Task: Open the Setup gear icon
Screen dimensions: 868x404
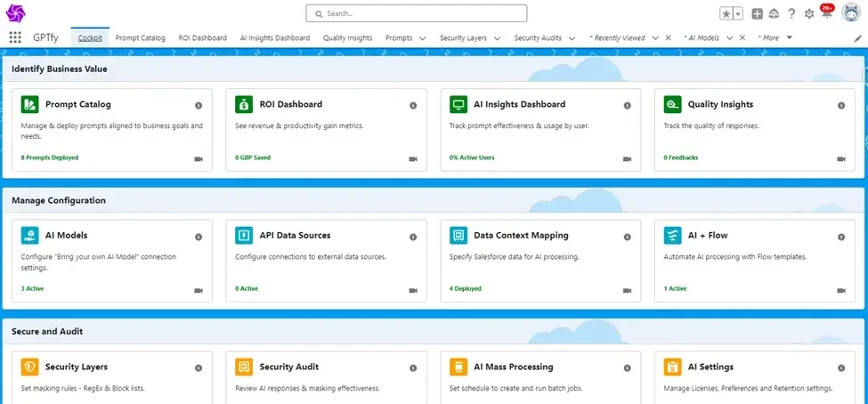Action: click(x=808, y=13)
